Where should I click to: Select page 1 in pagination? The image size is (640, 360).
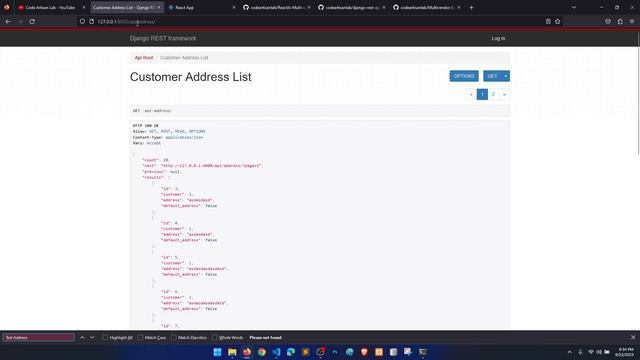(482, 94)
